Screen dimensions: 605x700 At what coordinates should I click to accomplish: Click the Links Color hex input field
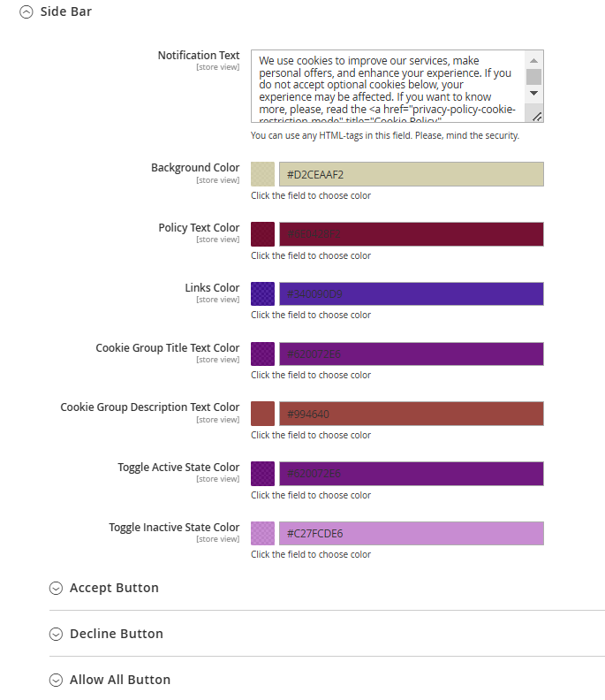coord(412,293)
